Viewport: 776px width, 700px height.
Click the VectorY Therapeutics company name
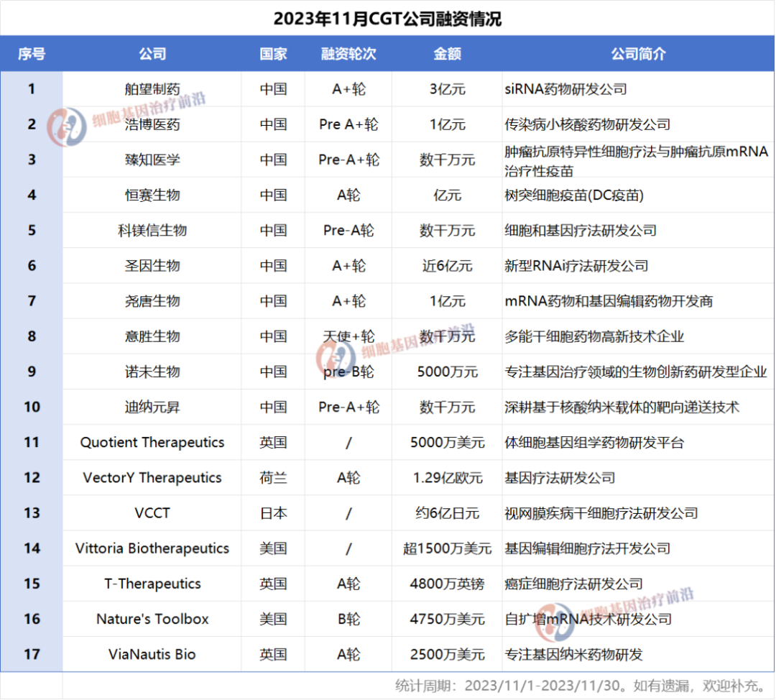[152, 478]
